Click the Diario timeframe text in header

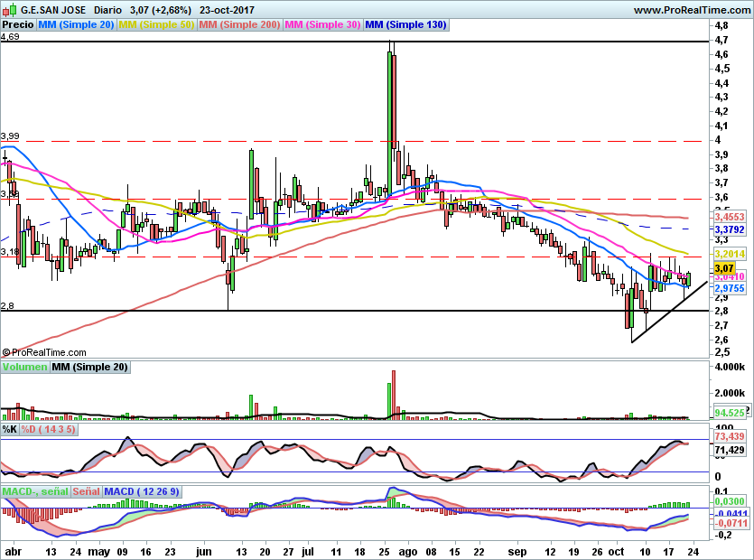107,10
